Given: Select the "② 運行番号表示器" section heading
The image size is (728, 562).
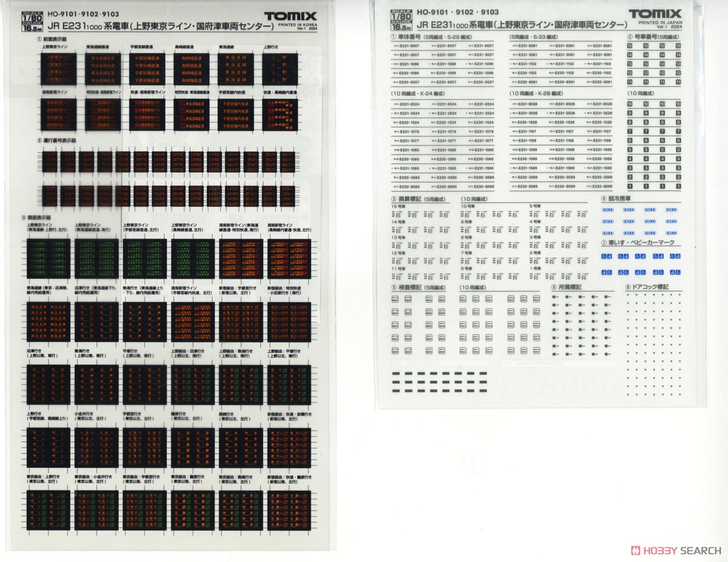Looking at the screenshot, I should (x=56, y=140).
